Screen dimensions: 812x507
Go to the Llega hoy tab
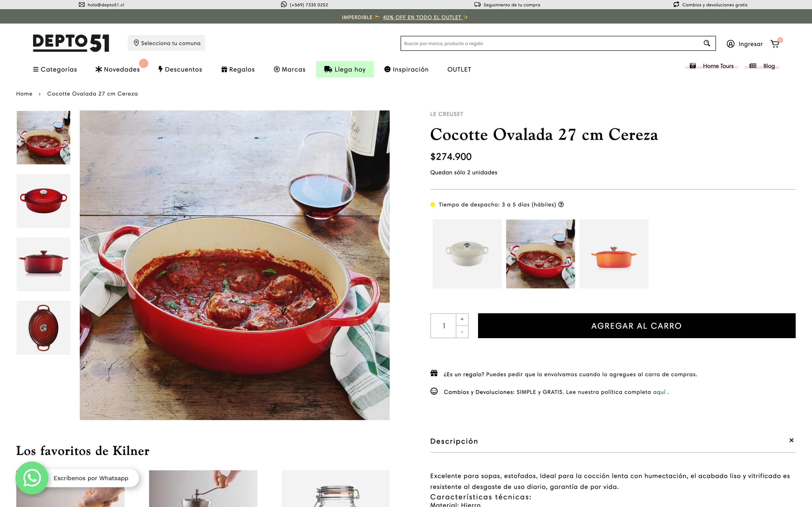(x=345, y=69)
